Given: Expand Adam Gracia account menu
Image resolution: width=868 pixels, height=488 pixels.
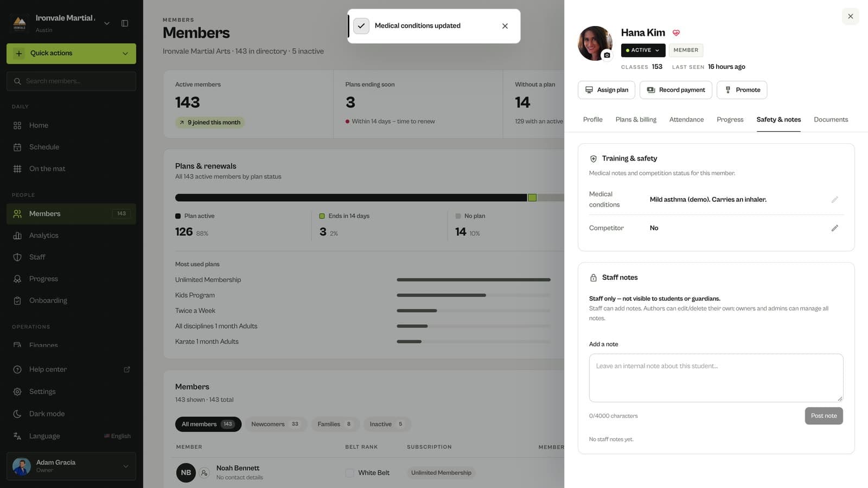Looking at the screenshot, I should pos(71,466).
